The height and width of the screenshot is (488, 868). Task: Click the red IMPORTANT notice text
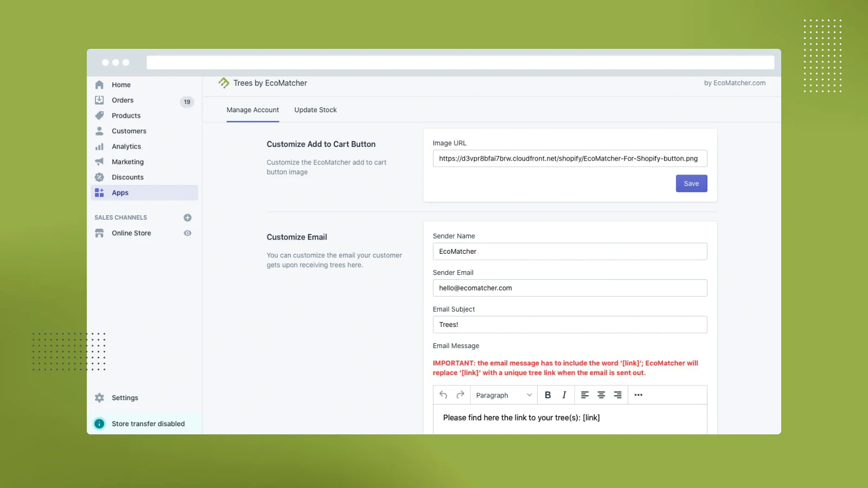565,368
